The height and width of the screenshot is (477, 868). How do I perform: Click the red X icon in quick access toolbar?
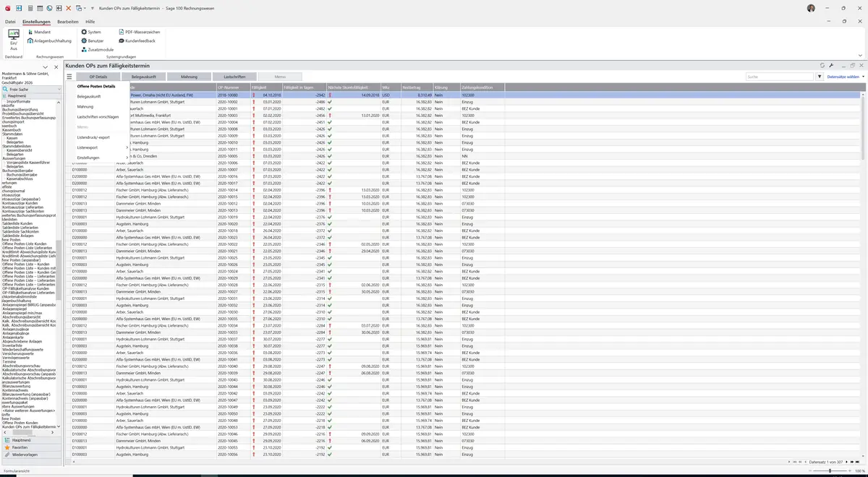tap(68, 8)
